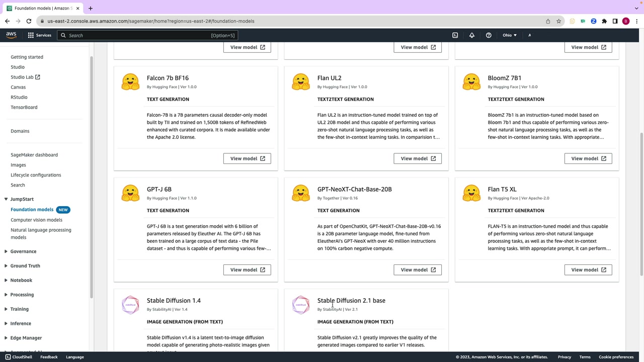Open the account menu labeled A
Screen dimensions: 644x362
(529, 35)
